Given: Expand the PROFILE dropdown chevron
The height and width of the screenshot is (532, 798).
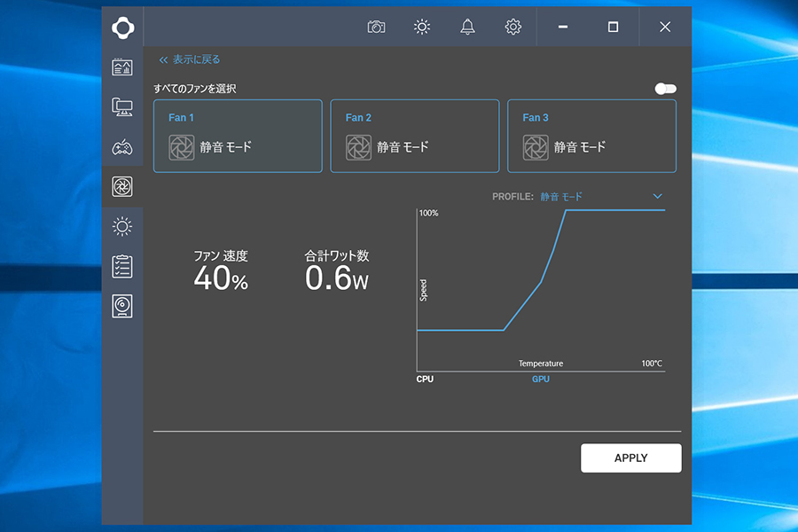Looking at the screenshot, I should (657, 196).
